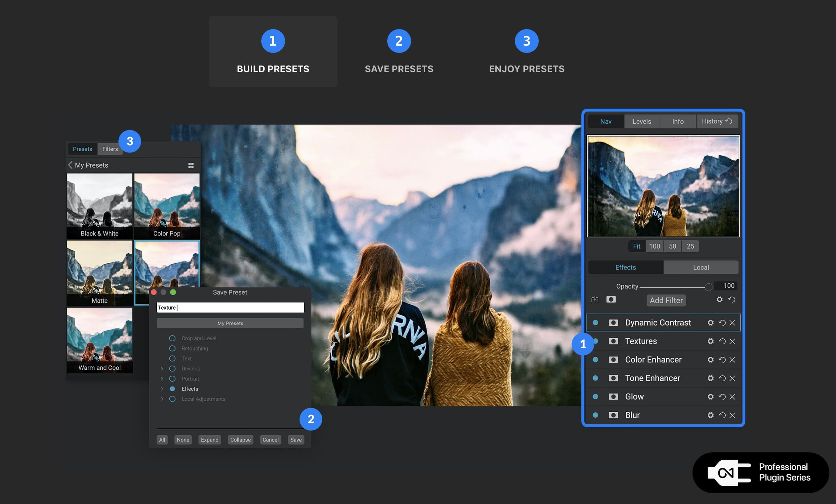836x504 pixels.
Task: Apply the Black & White preset thumbnail
Action: [x=100, y=206]
